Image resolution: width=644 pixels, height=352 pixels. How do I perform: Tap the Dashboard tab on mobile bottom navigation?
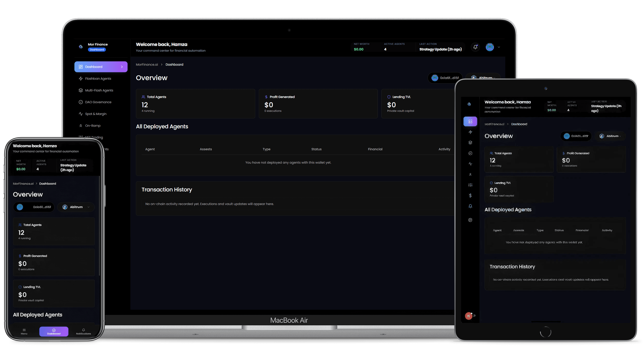(53, 331)
